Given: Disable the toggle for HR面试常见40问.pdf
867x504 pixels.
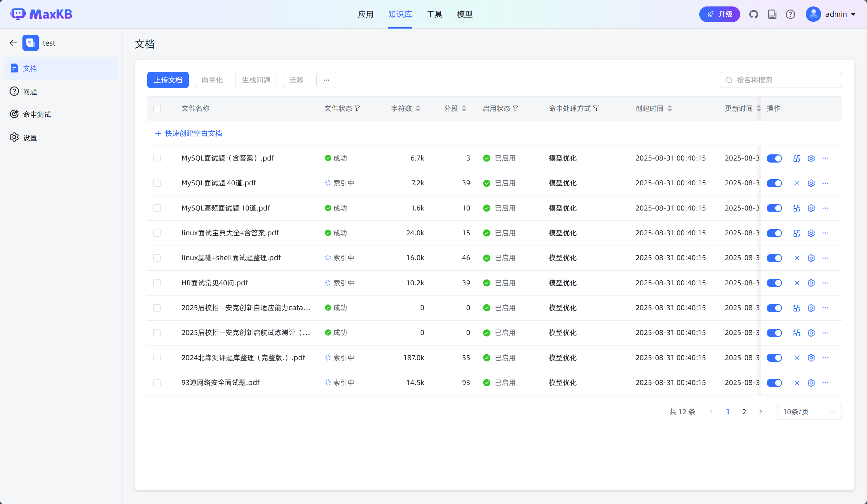Looking at the screenshot, I should pyautogui.click(x=774, y=283).
